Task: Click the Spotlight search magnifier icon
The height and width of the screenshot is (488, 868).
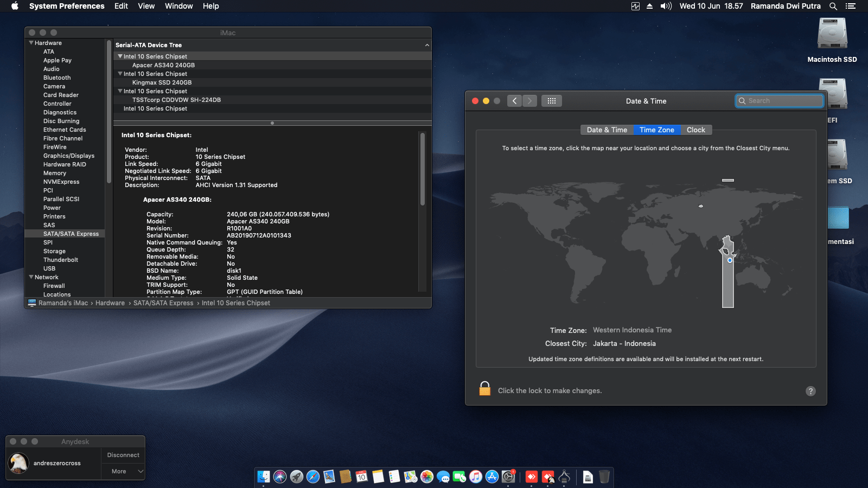Action: (833, 6)
